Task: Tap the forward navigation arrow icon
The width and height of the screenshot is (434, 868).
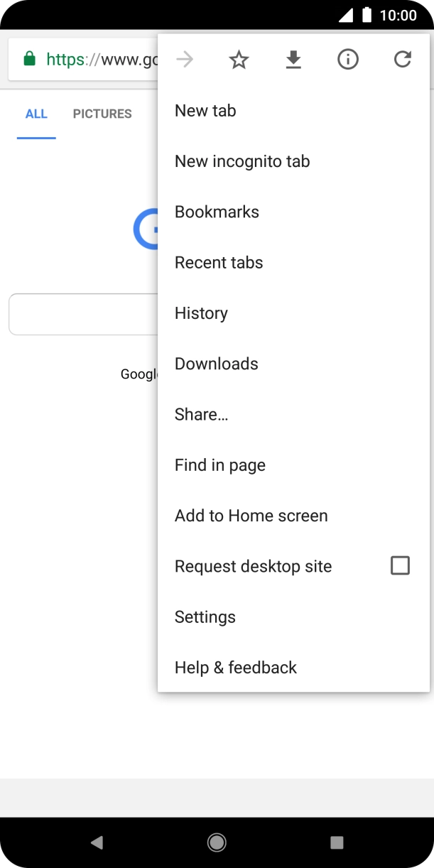Action: [x=185, y=60]
